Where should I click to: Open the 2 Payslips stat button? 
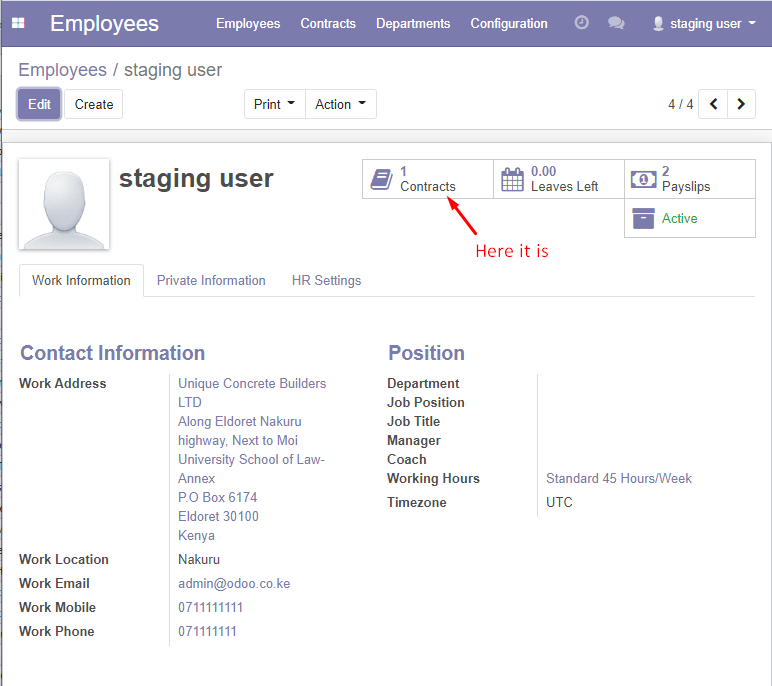(690, 179)
